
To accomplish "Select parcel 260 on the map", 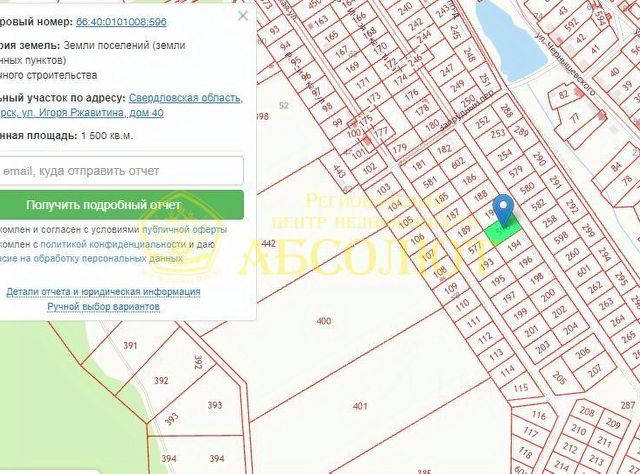I will tap(572, 254).
